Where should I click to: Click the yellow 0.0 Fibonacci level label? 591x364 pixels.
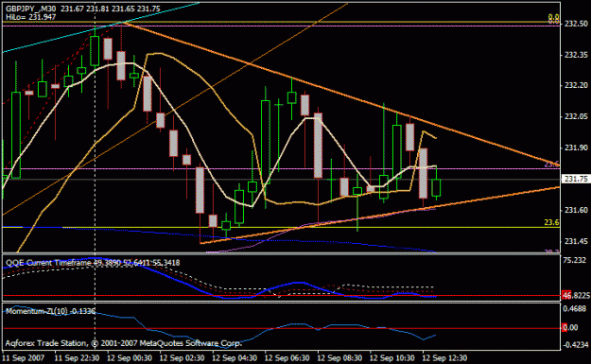(x=553, y=17)
